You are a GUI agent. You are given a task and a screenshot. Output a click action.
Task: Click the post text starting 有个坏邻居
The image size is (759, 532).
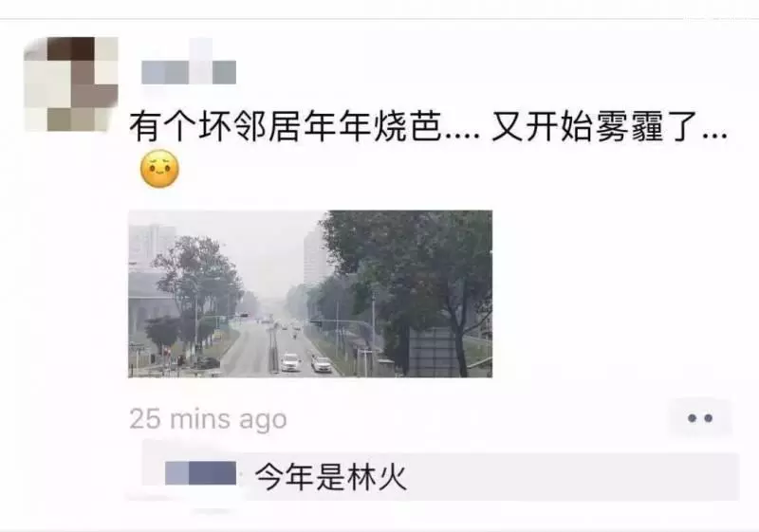(428, 127)
